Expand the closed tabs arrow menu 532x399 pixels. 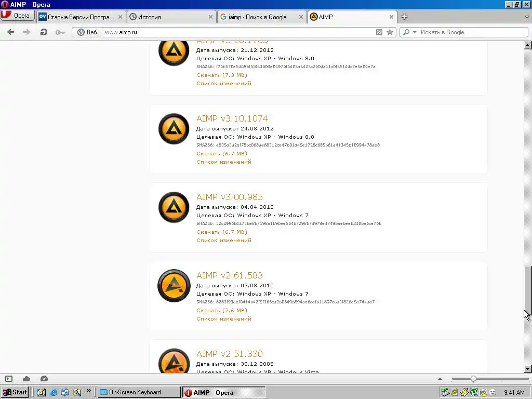[x=527, y=17]
